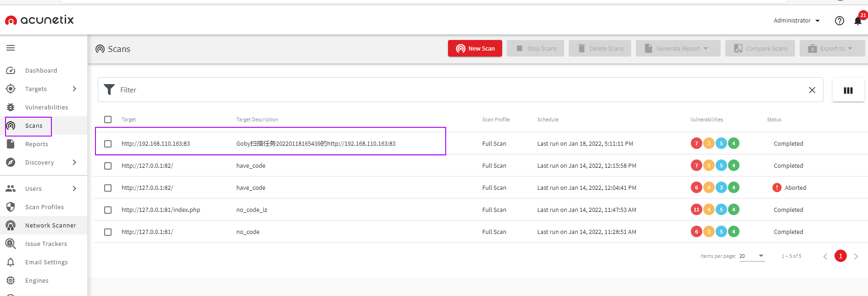The height and width of the screenshot is (296, 868).
Task: Open the help question mark icon
Action: (x=840, y=21)
